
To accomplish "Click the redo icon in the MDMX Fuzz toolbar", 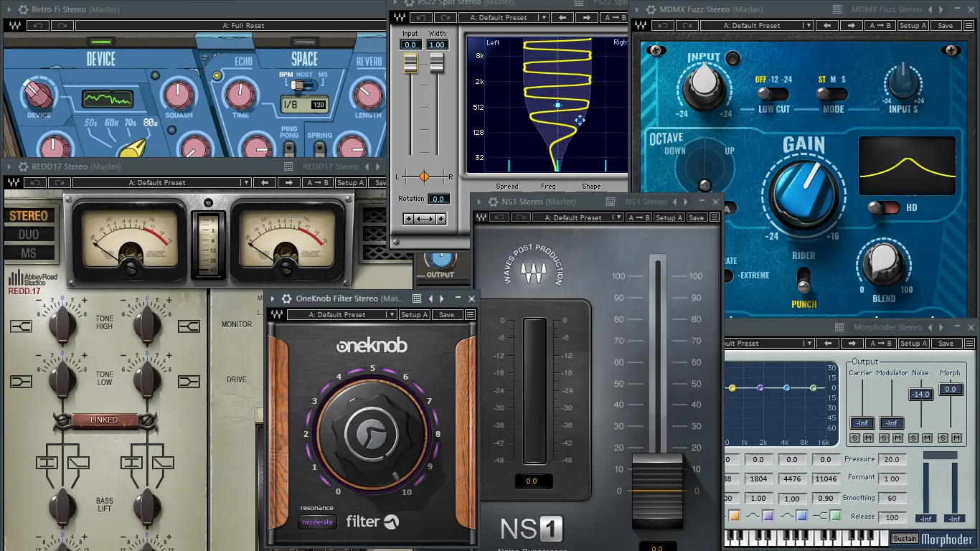I will 687,25.
